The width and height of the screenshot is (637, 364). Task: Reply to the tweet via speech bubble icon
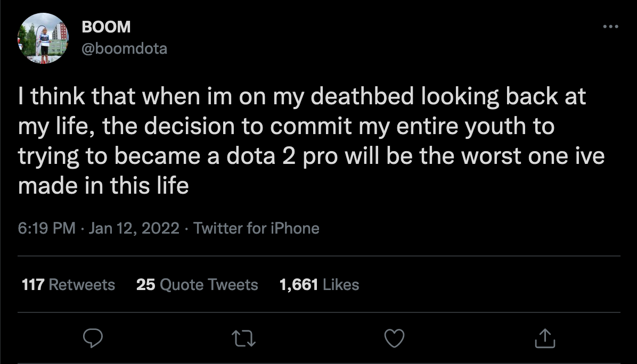pos(93,338)
